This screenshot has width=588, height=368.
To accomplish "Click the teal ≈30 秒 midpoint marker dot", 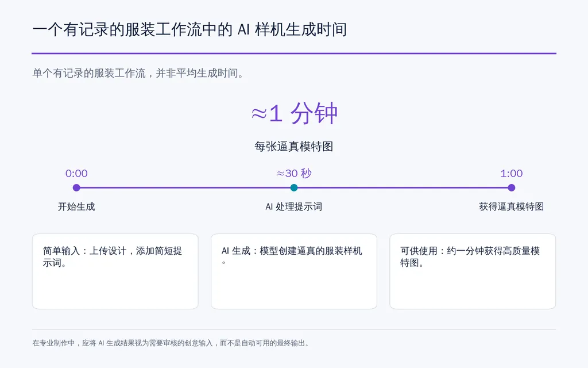I will (294, 188).
